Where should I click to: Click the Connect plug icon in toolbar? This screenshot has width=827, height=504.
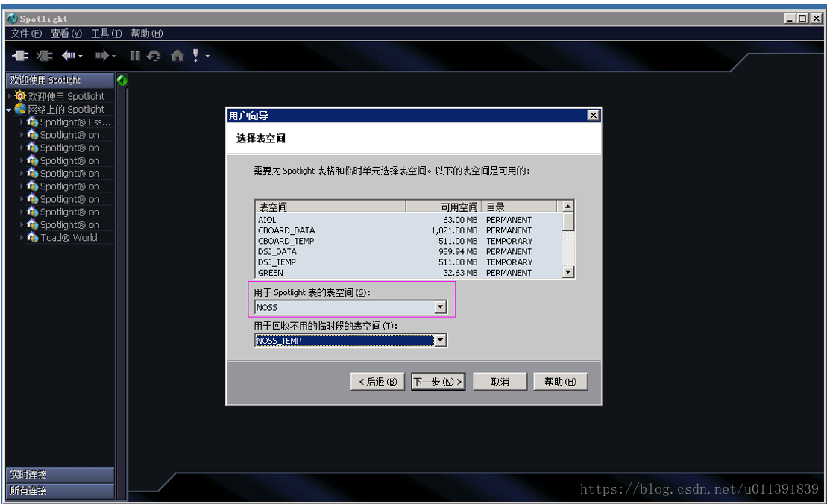(20, 55)
